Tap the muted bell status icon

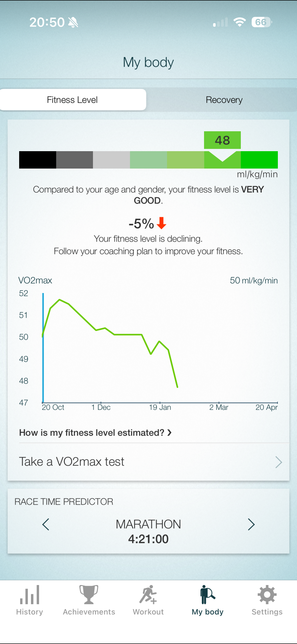coord(73,22)
